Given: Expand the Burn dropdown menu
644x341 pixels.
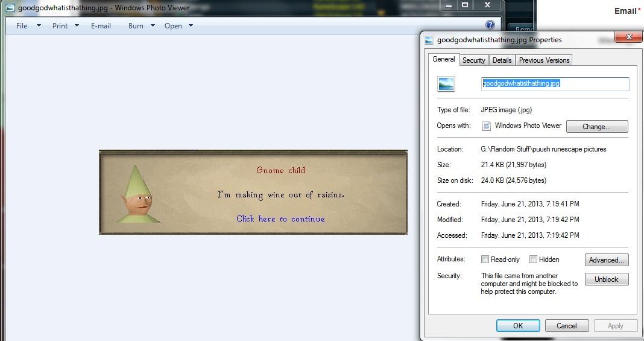Looking at the screenshot, I should coord(141,26).
